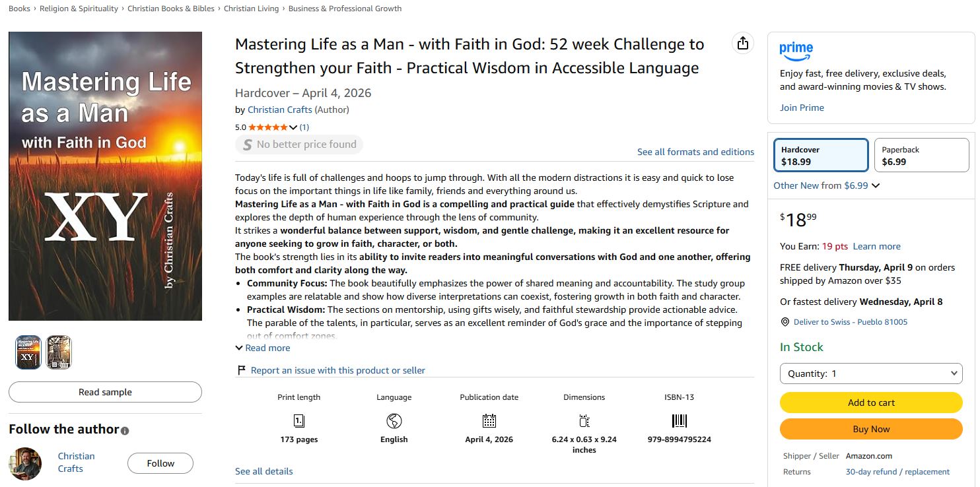
Task: Open the Join Prime link
Action: [x=802, y=108]
